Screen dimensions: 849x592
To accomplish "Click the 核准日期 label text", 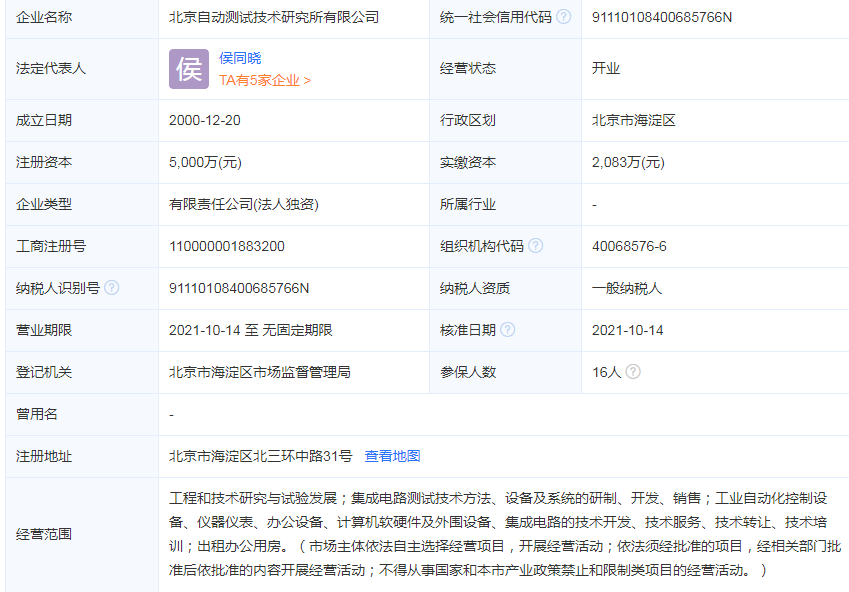I will [468, 330].
